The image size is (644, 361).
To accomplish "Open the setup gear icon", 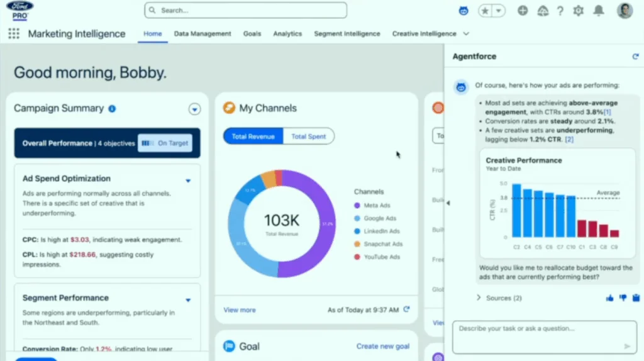I will pyautogui.click(x=579, y=11).
